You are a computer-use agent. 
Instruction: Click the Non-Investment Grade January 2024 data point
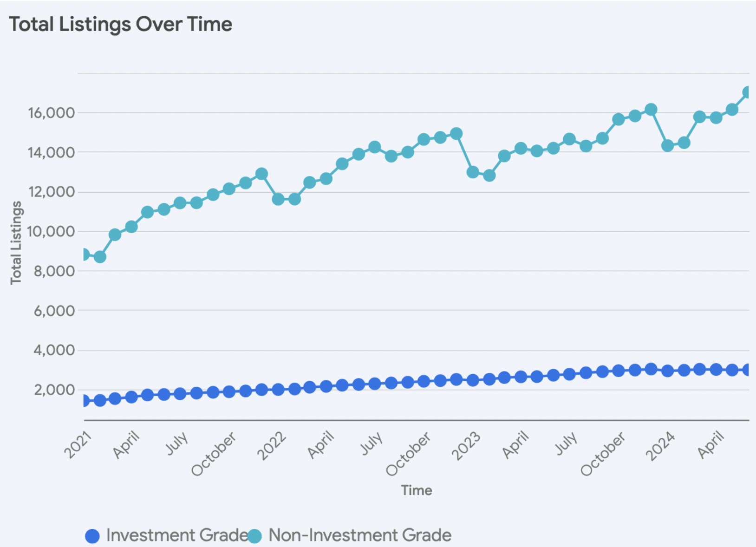coord(667,146)
